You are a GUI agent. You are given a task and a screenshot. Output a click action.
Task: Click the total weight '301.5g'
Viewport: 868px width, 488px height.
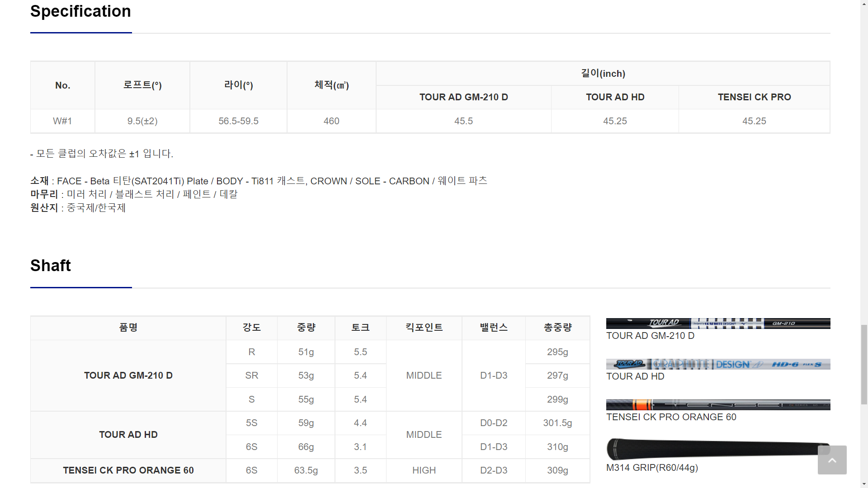(558, 423)
